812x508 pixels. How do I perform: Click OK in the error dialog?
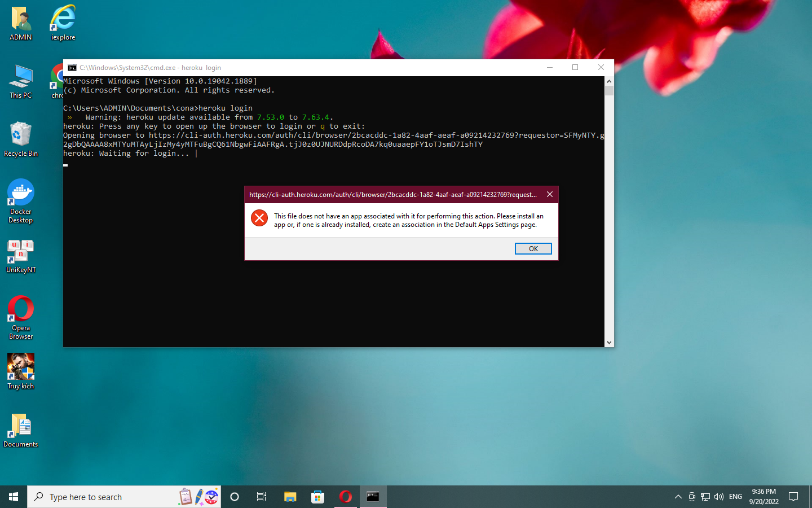tap(533, 248)
